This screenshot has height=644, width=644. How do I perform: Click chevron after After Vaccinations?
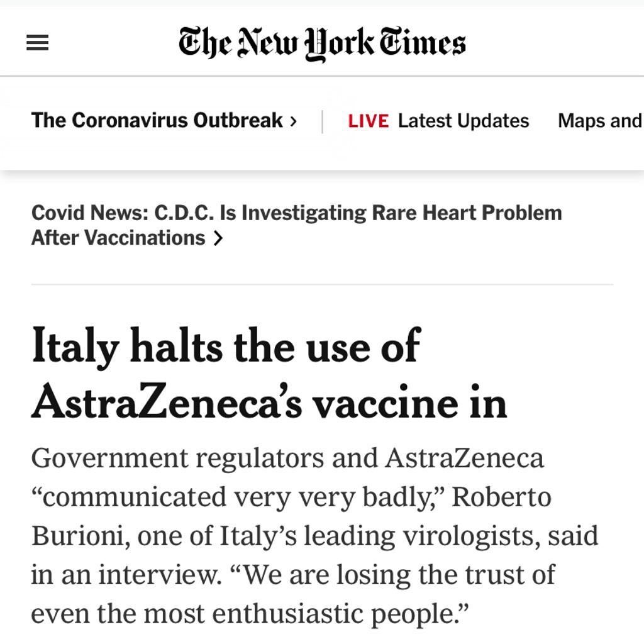pos(218,238)
